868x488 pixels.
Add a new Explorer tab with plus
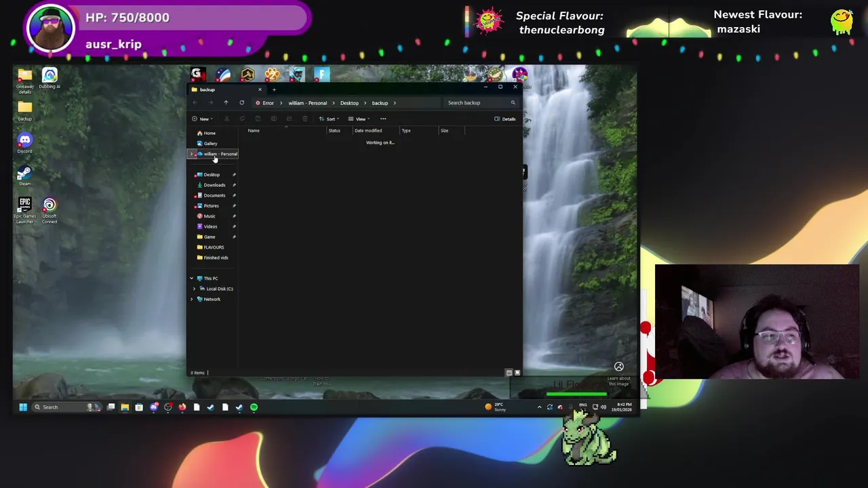click(274, 89)
